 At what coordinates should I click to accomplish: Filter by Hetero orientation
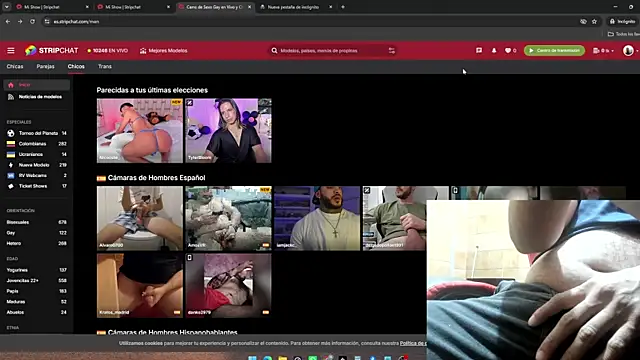pos(37,243)
